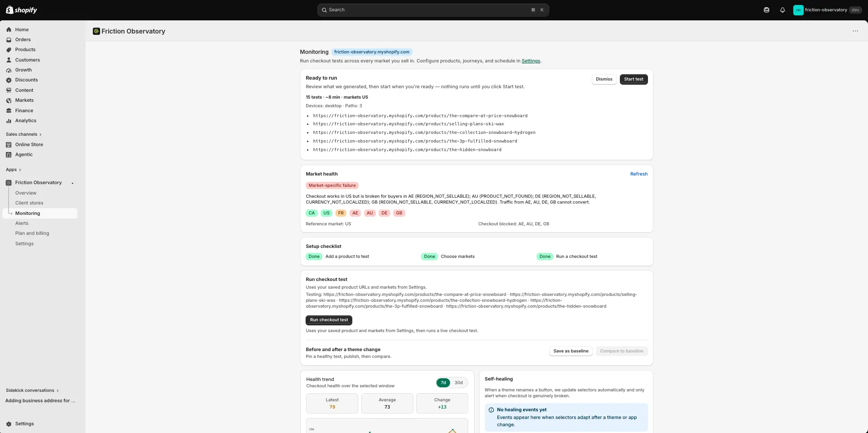Open Agentic via its sidebar icon

pos(9,155)
